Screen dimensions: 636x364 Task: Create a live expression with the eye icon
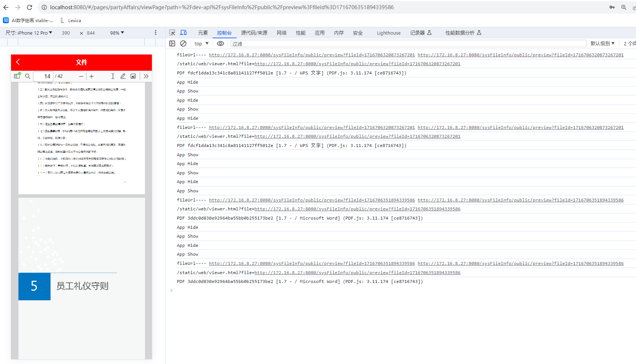tap(220, 43)
